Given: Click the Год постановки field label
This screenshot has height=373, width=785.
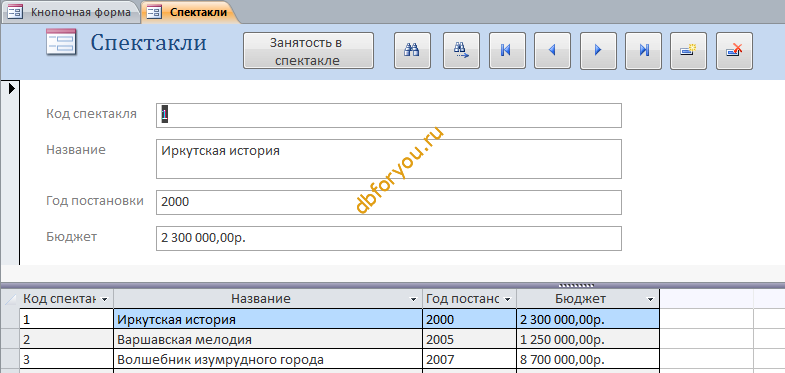Looking at the screenshot, I should [95, 201].
